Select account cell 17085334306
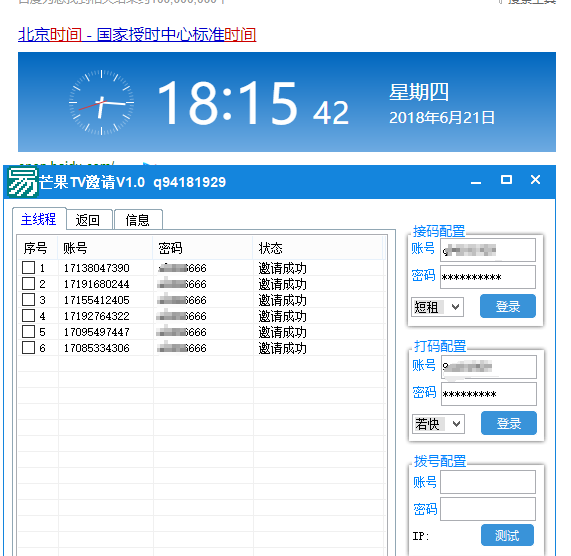 [97, 348]
